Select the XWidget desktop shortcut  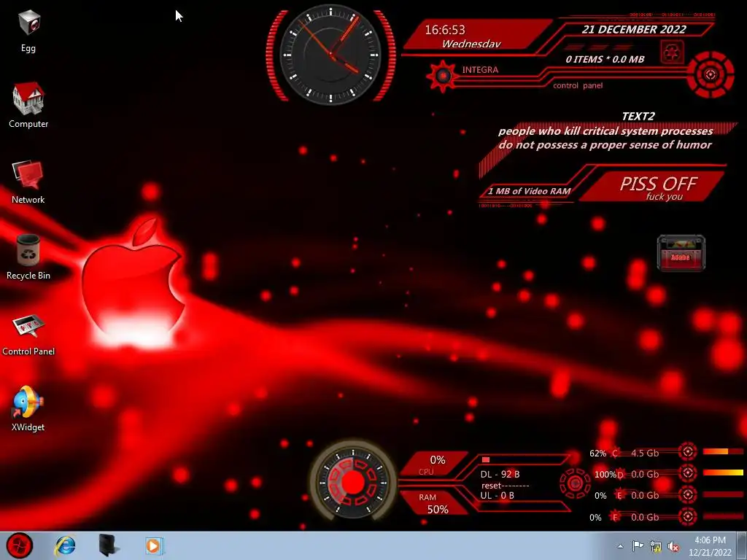coord(28,408)
